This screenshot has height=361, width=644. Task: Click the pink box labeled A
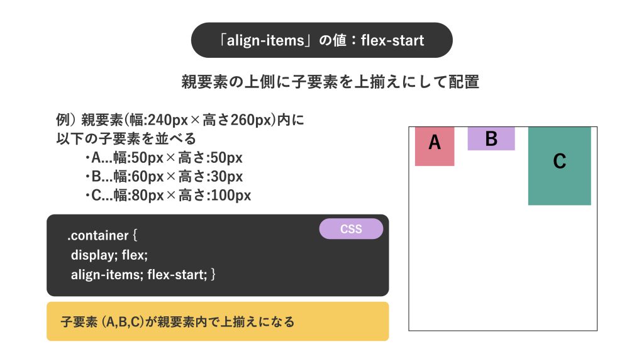(435, 146)
